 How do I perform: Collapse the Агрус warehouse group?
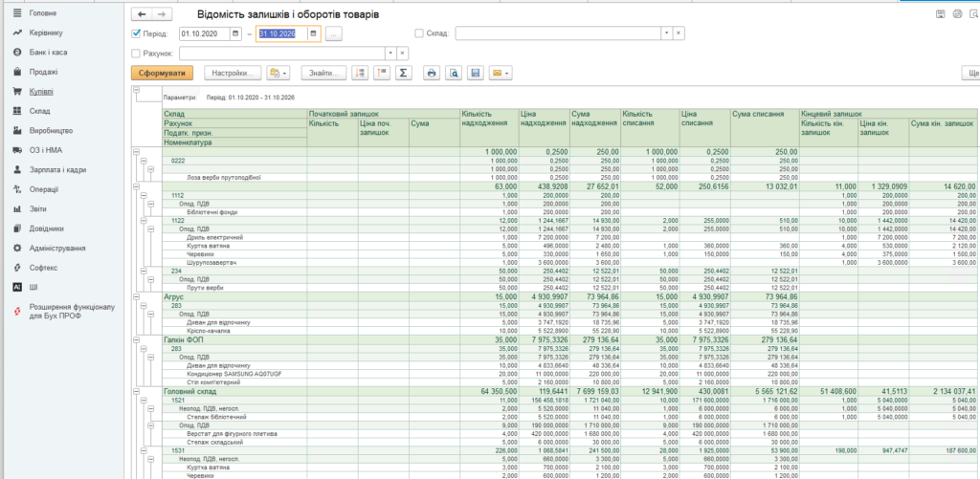[137, 297]
